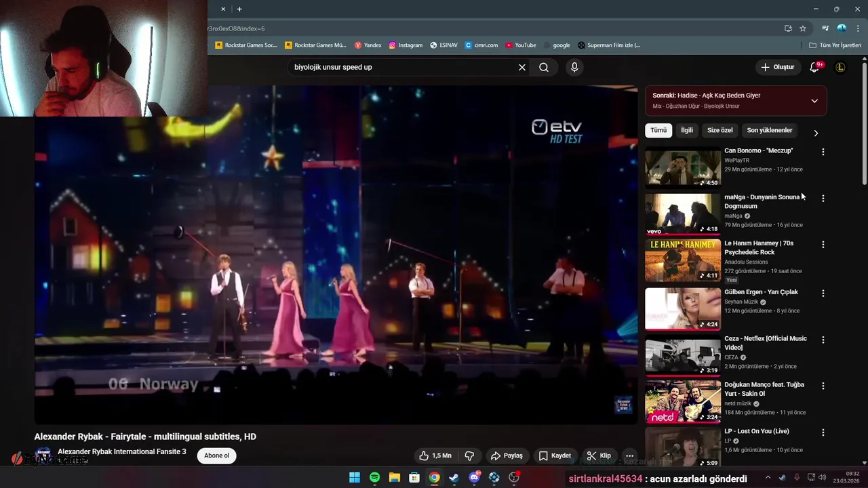Open options for Doğukan Manço Sakin Ol

[x=823, y=386]
